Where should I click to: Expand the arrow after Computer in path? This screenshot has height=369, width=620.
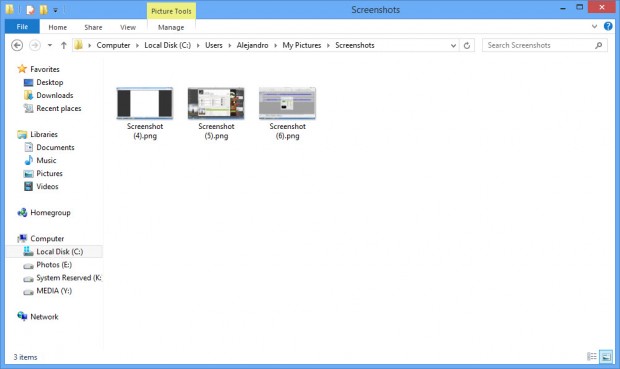137,45
